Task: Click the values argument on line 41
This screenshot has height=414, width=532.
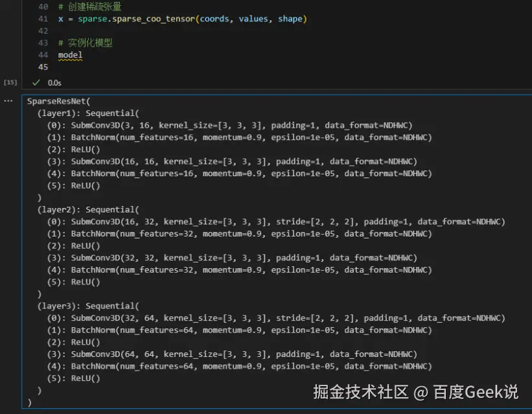Action: 253,19
